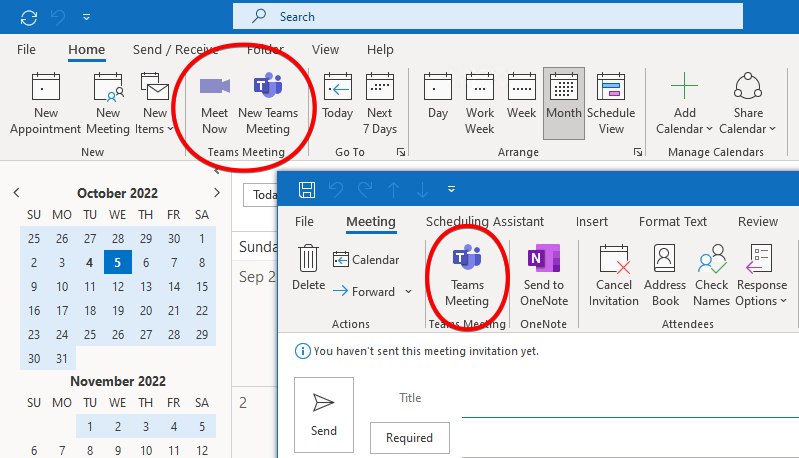Click the Send button
Screen dimensions: 799x458
tap(324, 413)
